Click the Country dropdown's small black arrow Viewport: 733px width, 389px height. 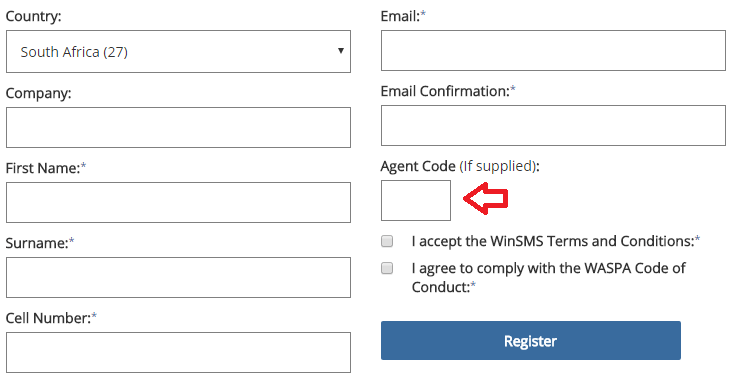click(x=341, y=50)
